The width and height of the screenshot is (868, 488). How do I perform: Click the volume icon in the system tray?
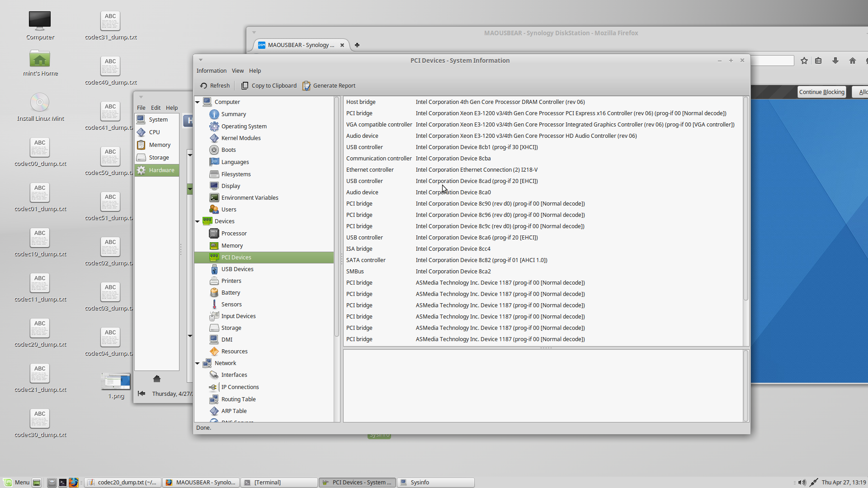click(802, 483)
